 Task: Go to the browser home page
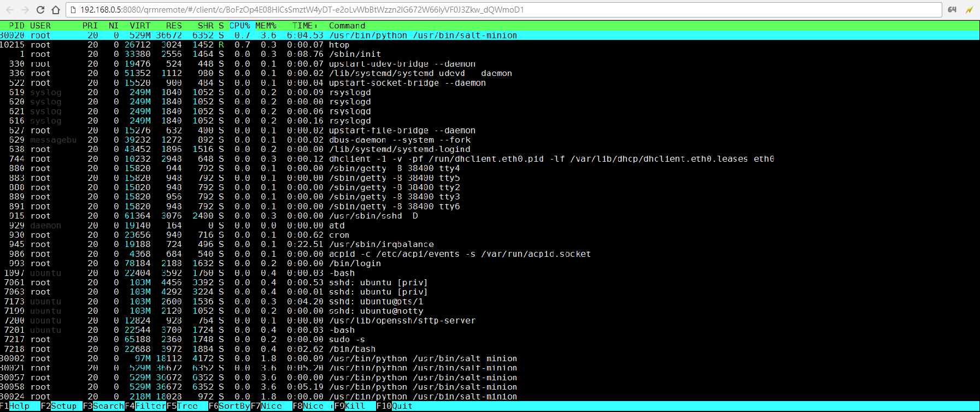[x=56, y=10]
